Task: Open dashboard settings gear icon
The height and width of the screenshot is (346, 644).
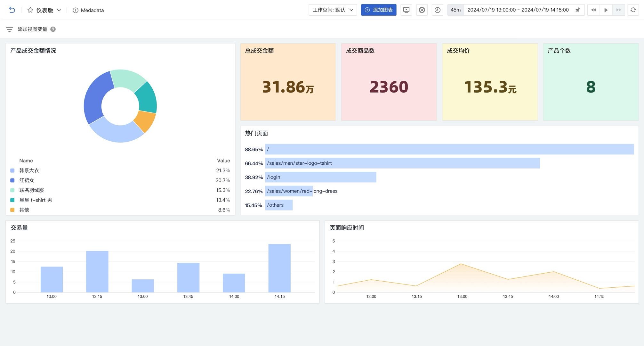Action: tap(422, 10)
